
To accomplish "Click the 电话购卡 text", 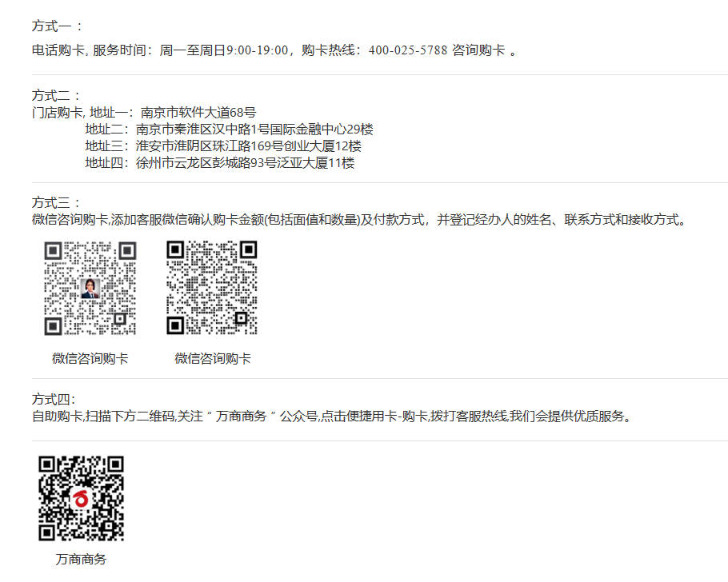I will [x=58, y=50].
